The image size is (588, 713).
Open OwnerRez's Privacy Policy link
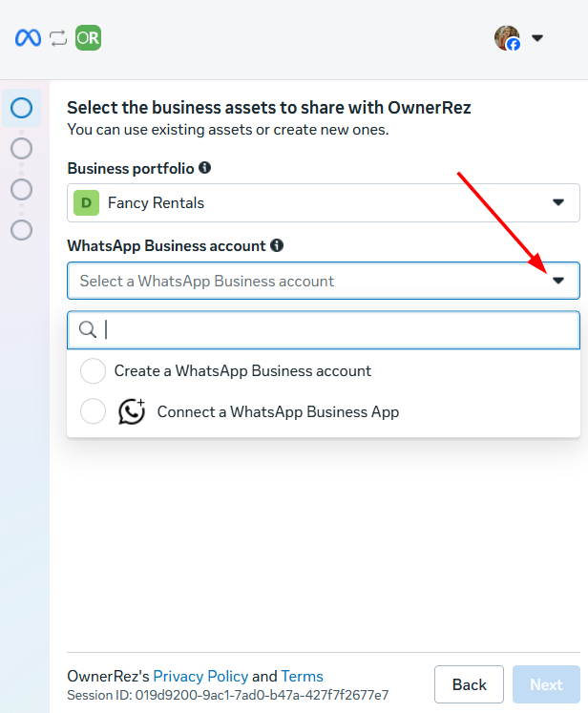(200, 676)
